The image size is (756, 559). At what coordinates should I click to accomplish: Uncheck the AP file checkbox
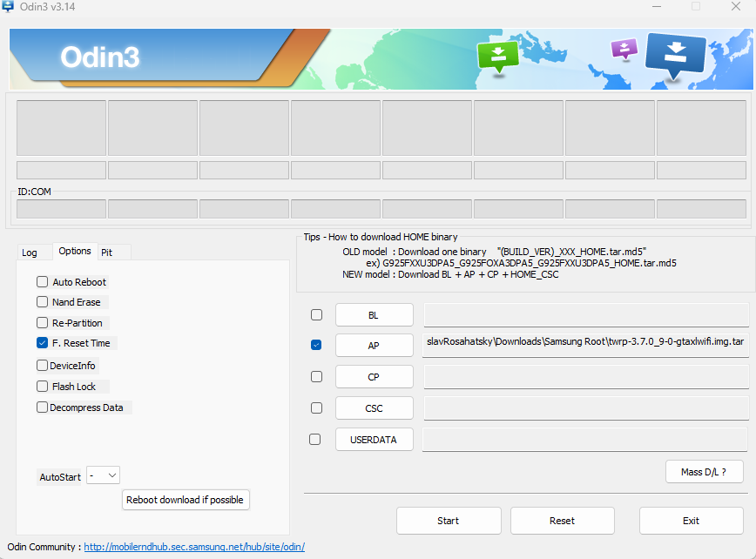(316, 346)
